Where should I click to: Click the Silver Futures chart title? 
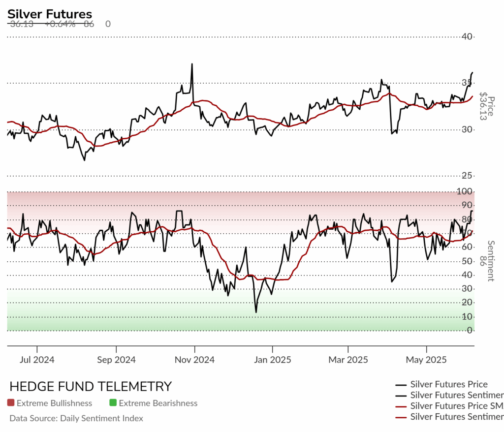pyautogui.click(x=50, y=14)
